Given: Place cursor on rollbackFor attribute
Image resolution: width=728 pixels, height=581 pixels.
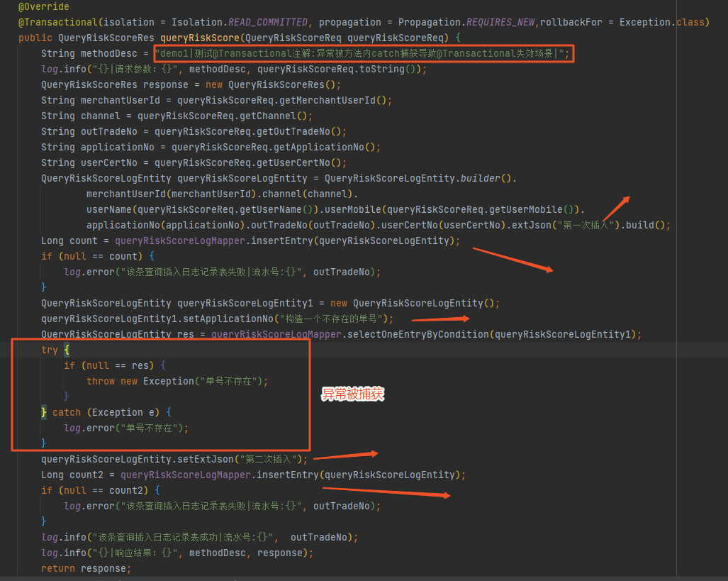Looking at the screenshot, I should [571, 22].
